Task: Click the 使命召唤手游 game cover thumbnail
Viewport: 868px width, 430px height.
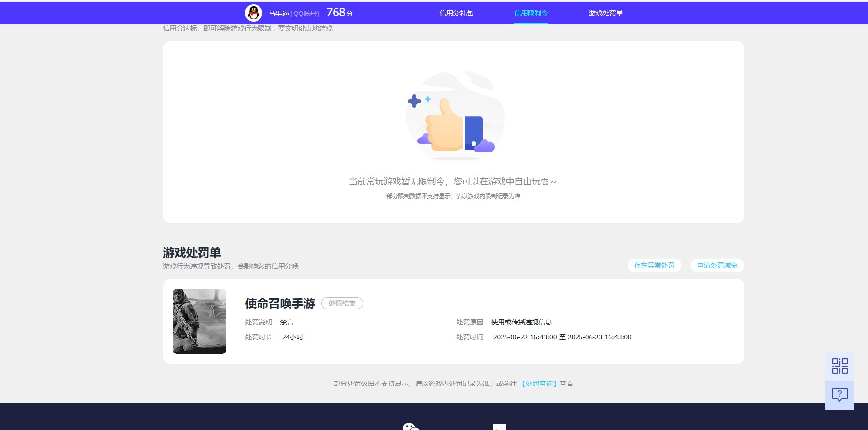Action: click(199, 321)
